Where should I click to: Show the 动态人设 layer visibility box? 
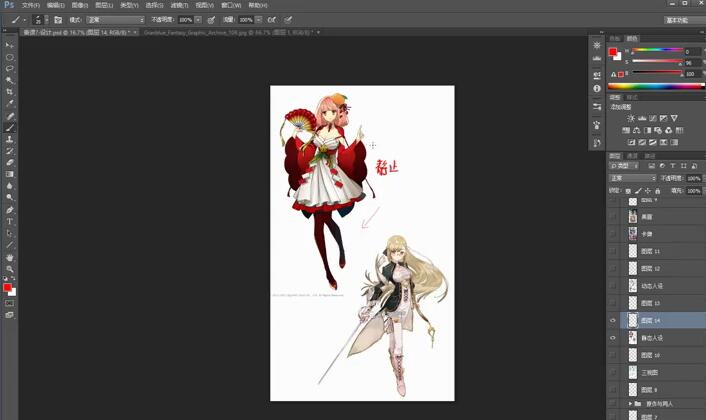pos(612,286)
